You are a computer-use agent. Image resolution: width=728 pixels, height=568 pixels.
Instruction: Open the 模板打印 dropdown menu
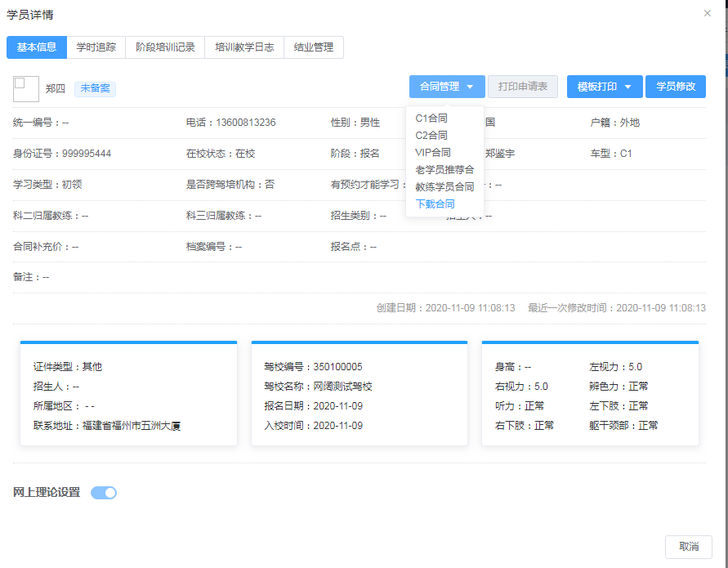pyautogui.click(x=604, y=86)
